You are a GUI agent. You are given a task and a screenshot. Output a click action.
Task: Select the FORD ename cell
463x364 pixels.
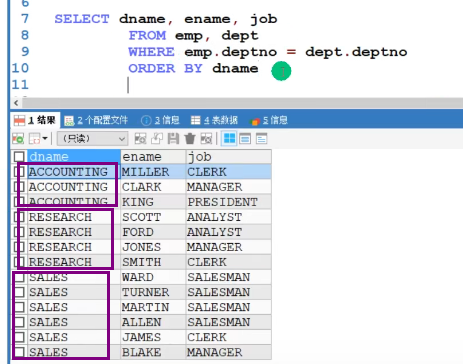tap(153, 232)
